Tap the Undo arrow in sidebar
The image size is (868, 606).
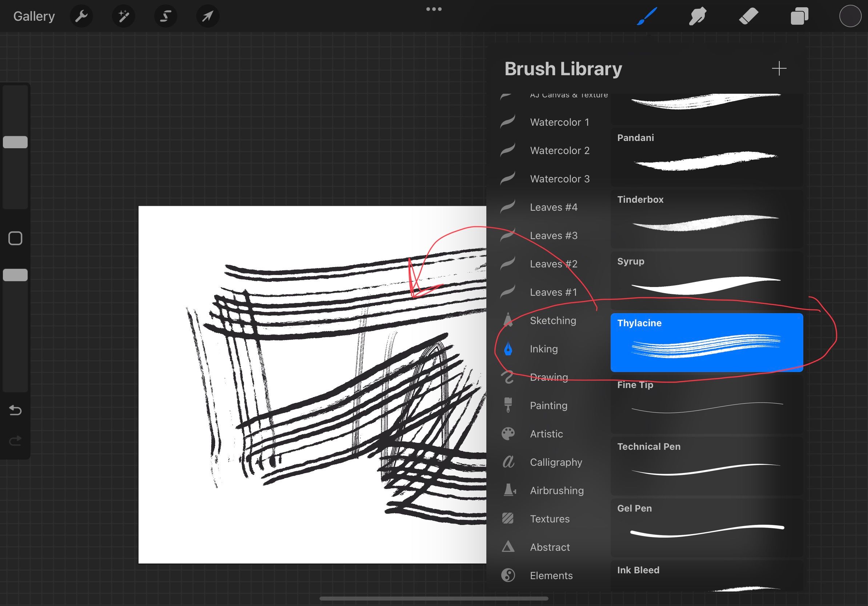15,410
